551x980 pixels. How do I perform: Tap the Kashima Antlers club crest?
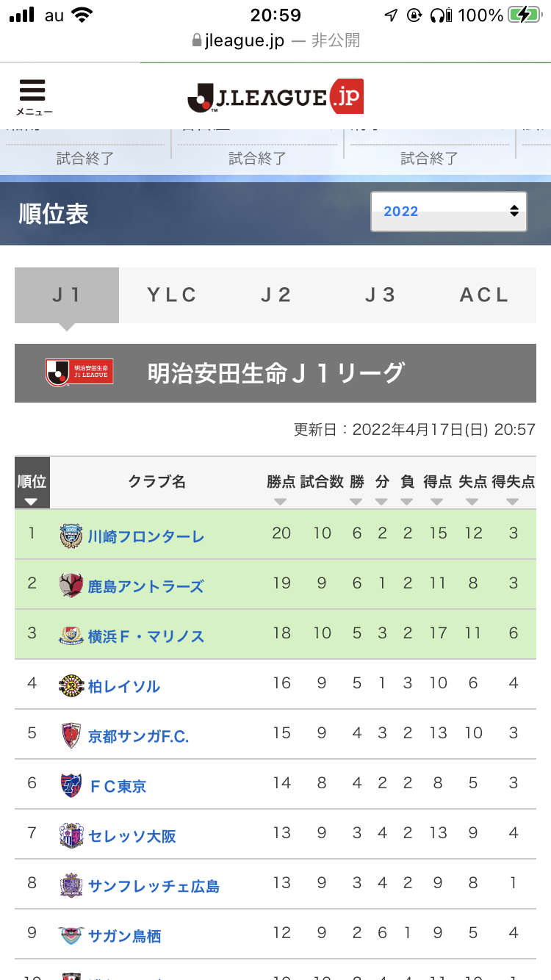(71, 586)
